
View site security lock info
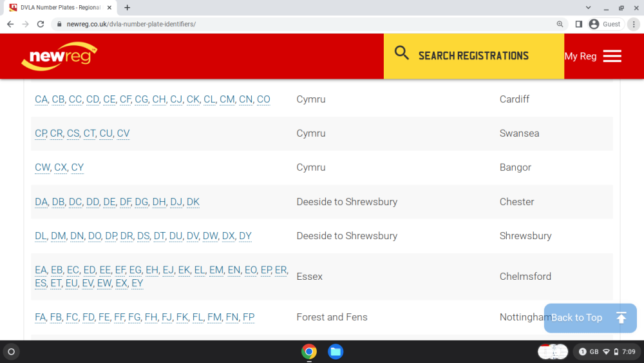tap(59, 25)
